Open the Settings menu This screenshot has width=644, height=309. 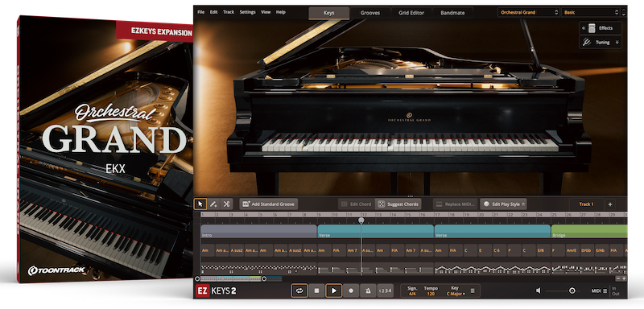click(247, 12)
